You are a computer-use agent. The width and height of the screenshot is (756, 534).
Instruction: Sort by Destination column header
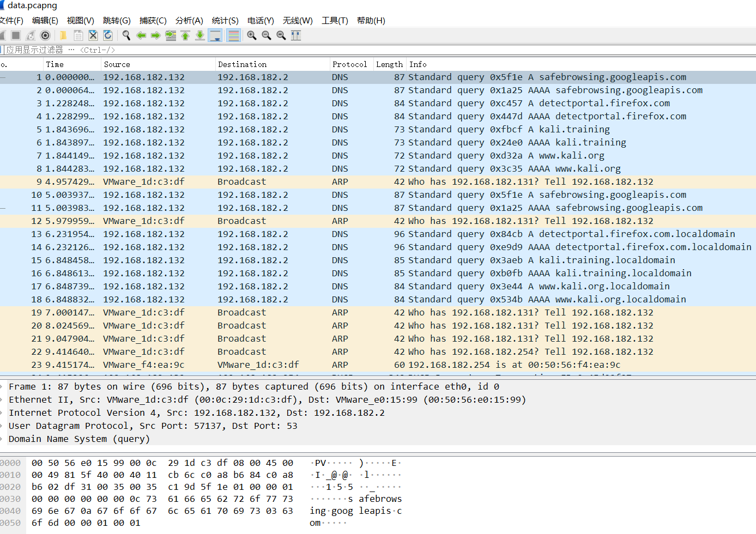(x=273, y=64)
